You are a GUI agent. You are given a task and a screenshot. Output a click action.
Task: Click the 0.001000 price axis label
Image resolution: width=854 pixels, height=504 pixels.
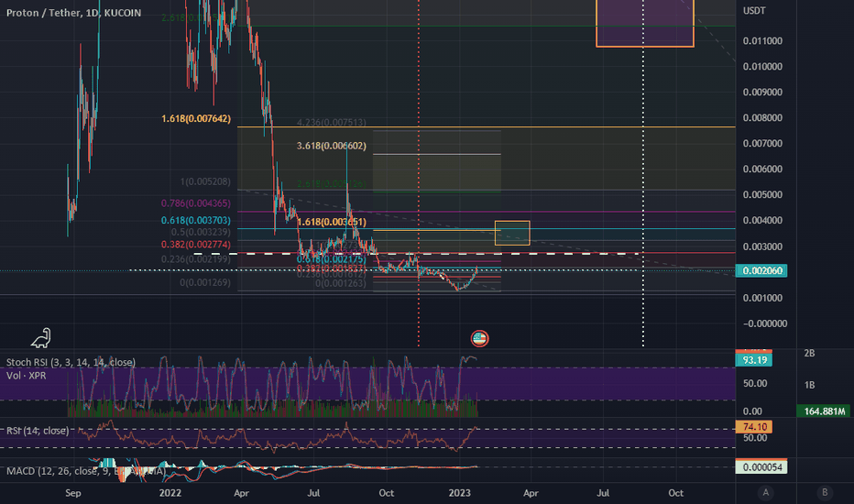pos(762,298)
